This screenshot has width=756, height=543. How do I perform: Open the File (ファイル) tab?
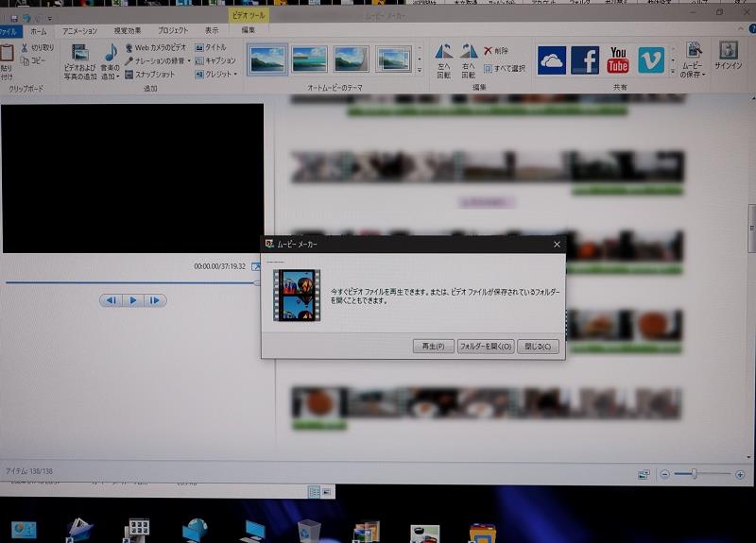pos(9,32)
